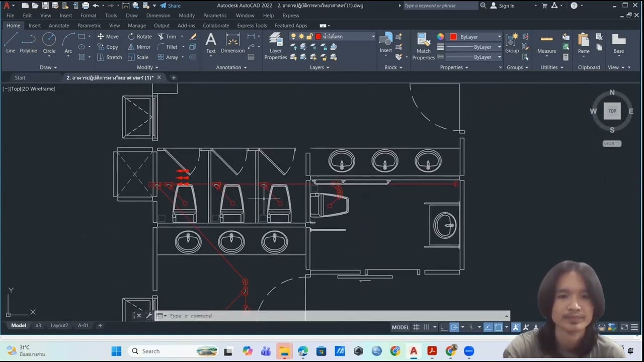Activate the Scale command
644x362 pixels.
pos(138,57)
